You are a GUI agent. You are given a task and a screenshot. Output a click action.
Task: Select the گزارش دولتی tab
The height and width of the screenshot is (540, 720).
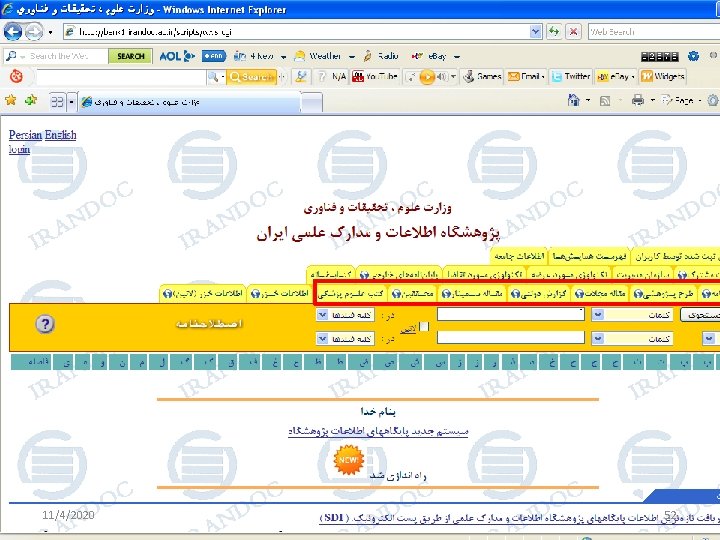539,294
